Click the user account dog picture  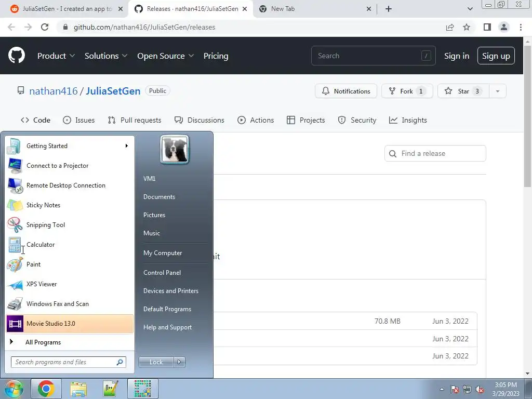point(175,150)
